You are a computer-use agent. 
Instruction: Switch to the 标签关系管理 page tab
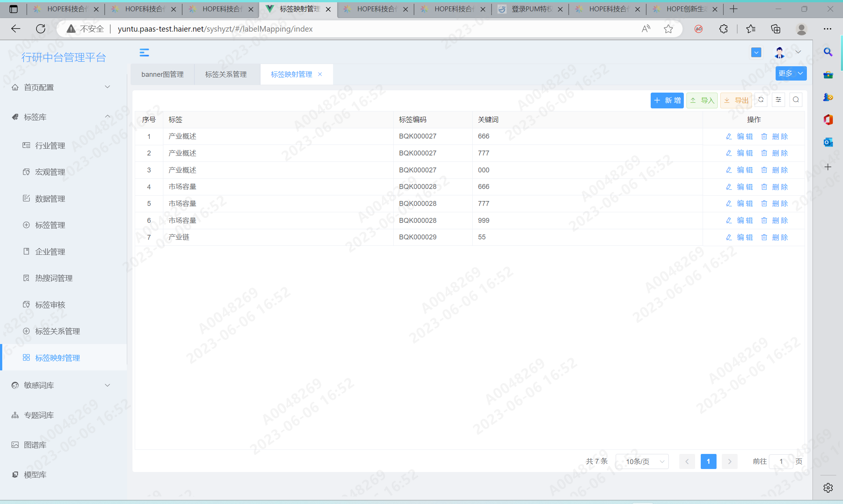[x=226, y=75]
